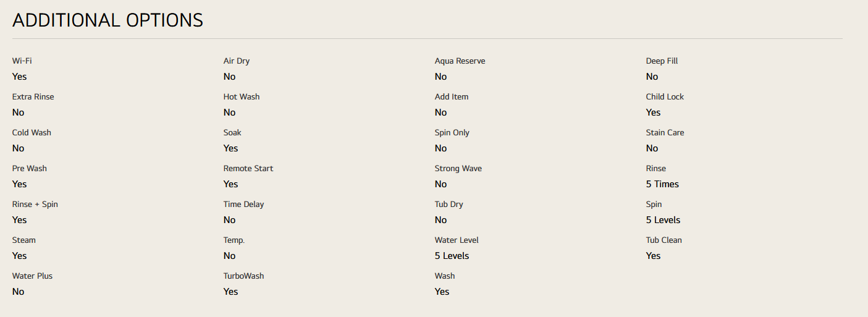Click the Water Plus label
This screenshot has height=317, width=868.
(32, 276)
